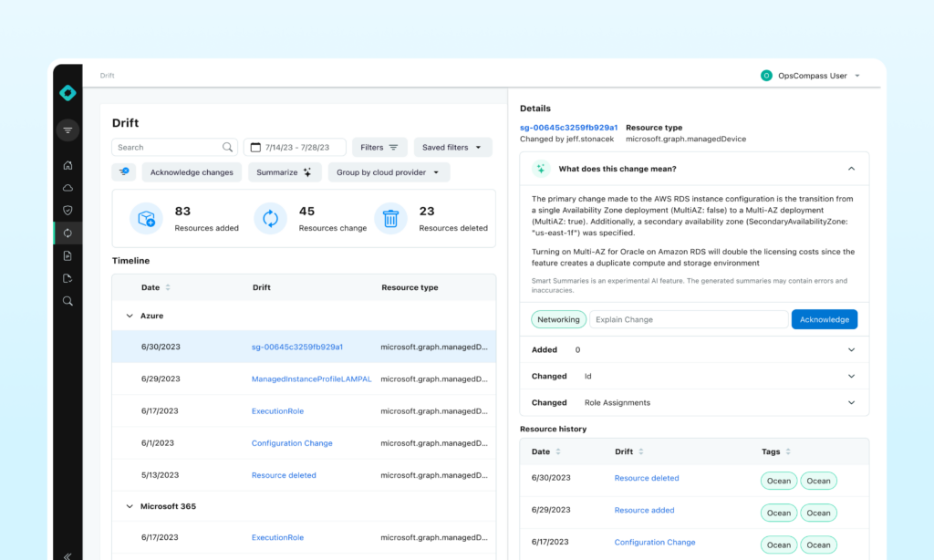Click Changed by jeff.stonacek text
The image size is (934, 560).
coord(566,139)
